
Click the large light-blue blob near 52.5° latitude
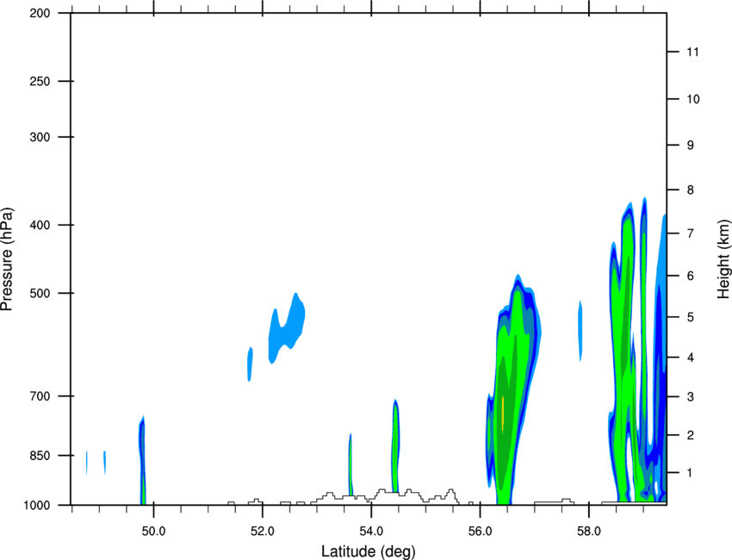[x=286, y=328]
